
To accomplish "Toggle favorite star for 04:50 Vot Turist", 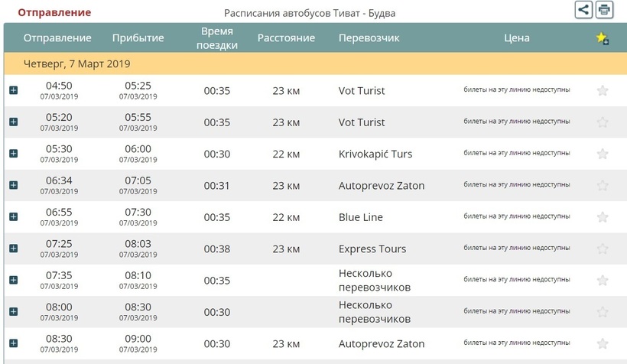I will click(603, 90).
